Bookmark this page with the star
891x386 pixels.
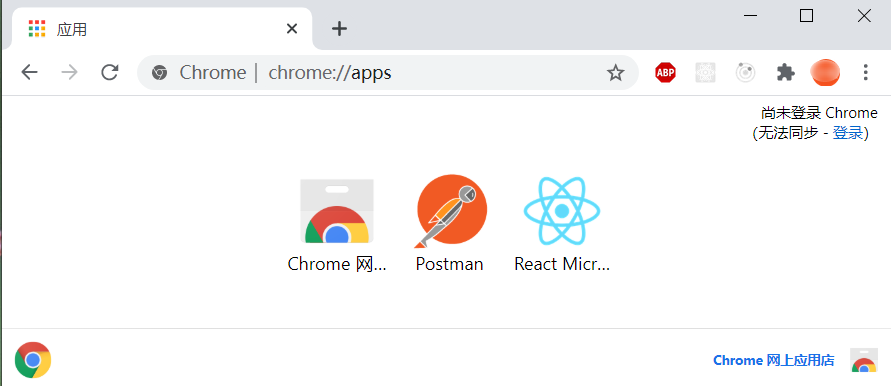(615, 73)
